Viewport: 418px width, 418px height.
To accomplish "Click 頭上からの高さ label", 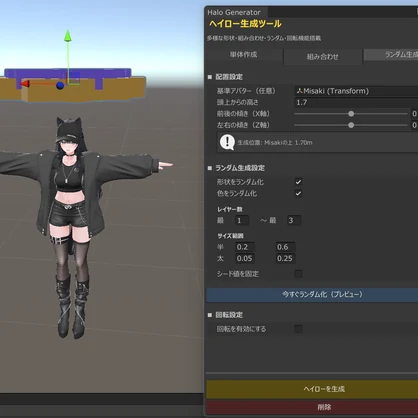I will (x=237, y=102).
